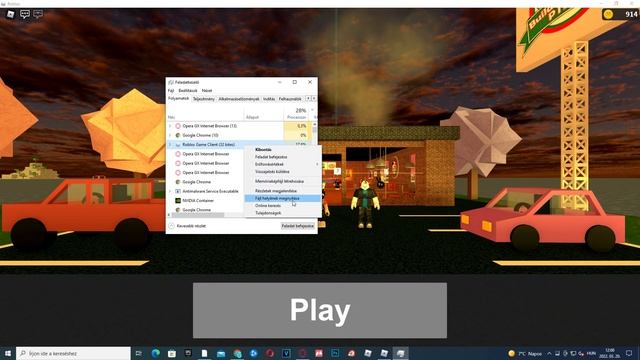The height and width of the screenshot is (360, 640).
Task: Click the coin icon beside 914
Action: [608, 14]
